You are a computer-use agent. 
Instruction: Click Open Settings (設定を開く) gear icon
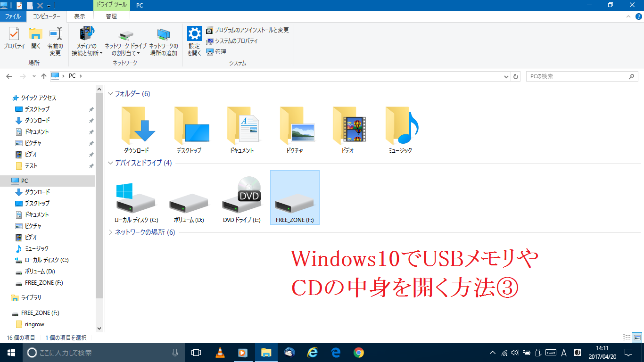[194, 41]
